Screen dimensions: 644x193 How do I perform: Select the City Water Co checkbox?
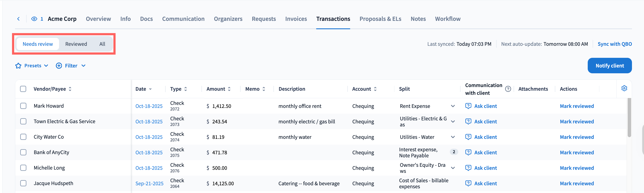click(23, 137)
